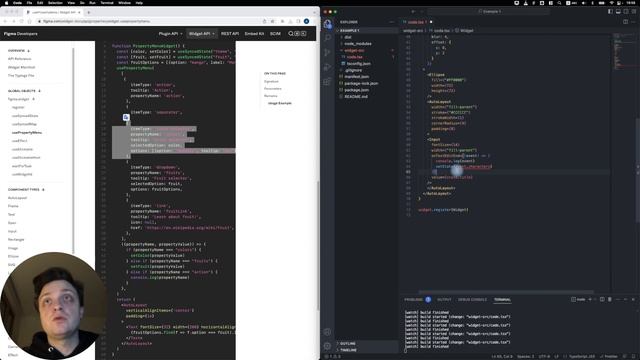Open package.json in Explorer
Screen dimensions: 640x360
tap(356, 90)
